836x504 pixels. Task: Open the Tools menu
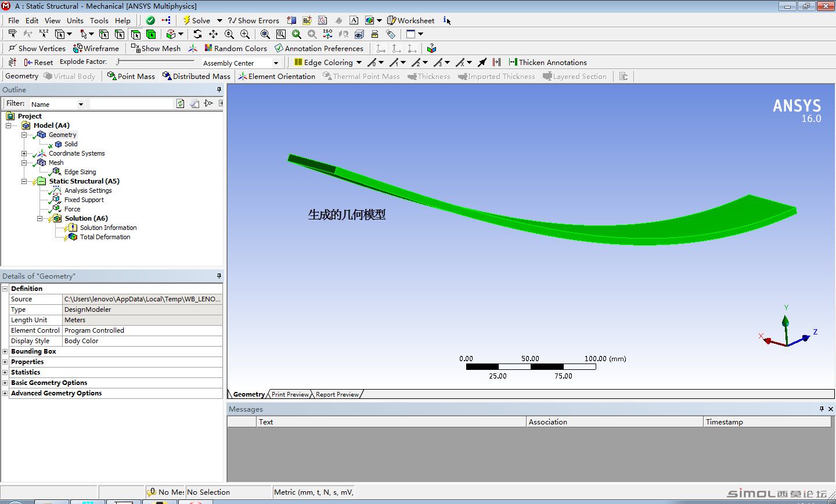[x=99, y=20]
